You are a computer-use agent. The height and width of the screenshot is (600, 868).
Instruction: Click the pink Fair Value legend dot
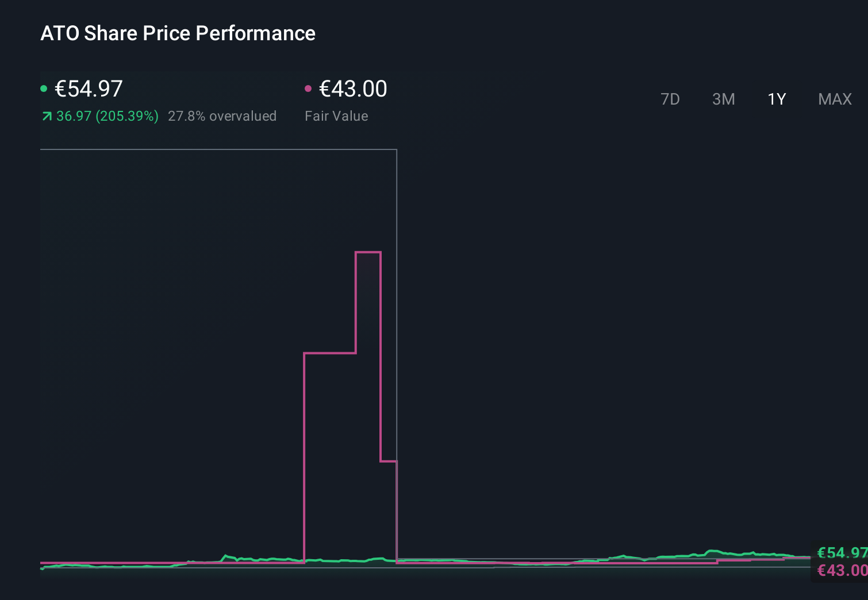309,88
